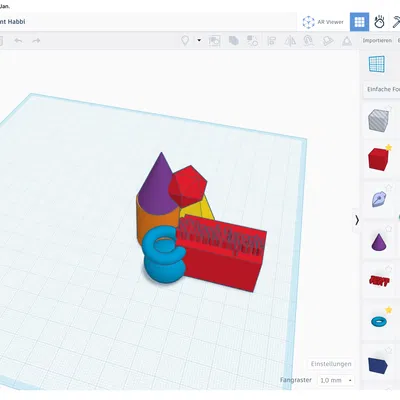Image resolution: width=400 pixels, height=400 pixels.
Task: Open the align tool
Action: coord(272,41)
